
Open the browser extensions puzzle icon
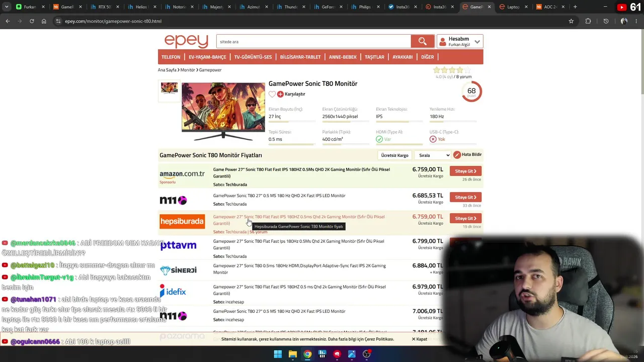coord(588,21)
